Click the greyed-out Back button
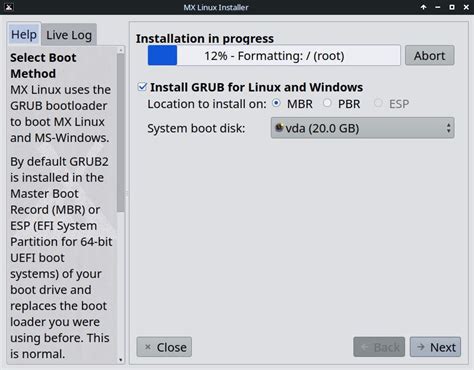474x370 pixels. tap(379, 347)
